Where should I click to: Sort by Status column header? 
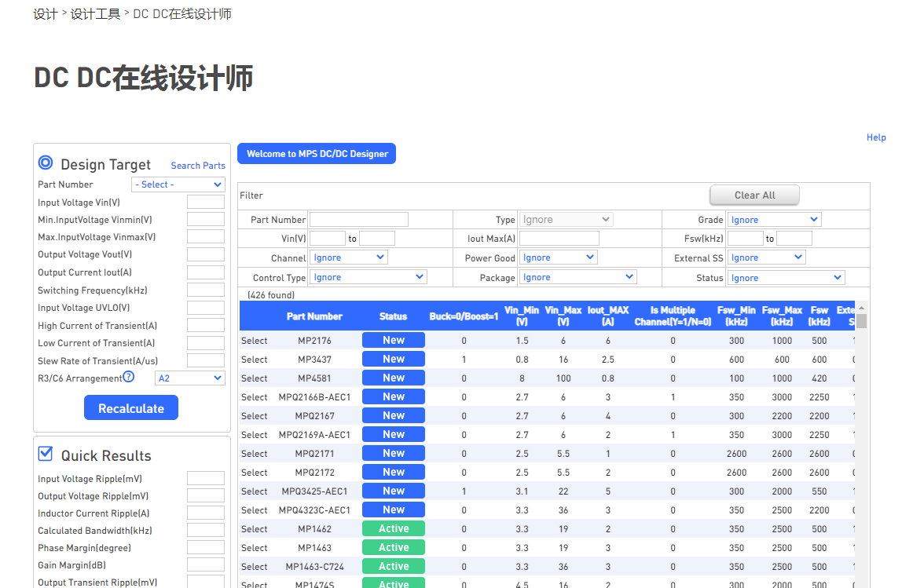[x=393, y=316]
